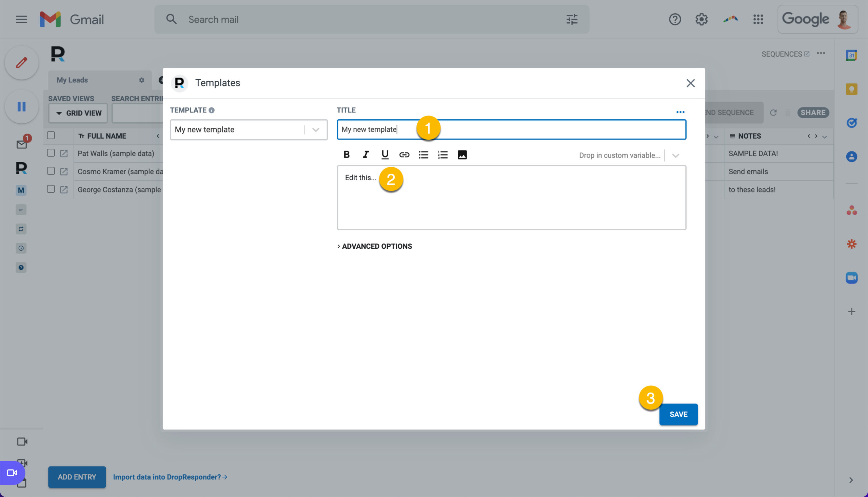Screen dimensions: 868x497
Task: Click the Gmail compose pencil icon
Action: 21,63
